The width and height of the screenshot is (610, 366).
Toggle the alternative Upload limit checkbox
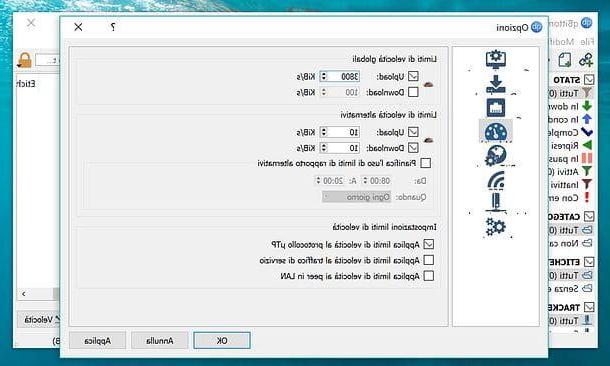[413, 132]
